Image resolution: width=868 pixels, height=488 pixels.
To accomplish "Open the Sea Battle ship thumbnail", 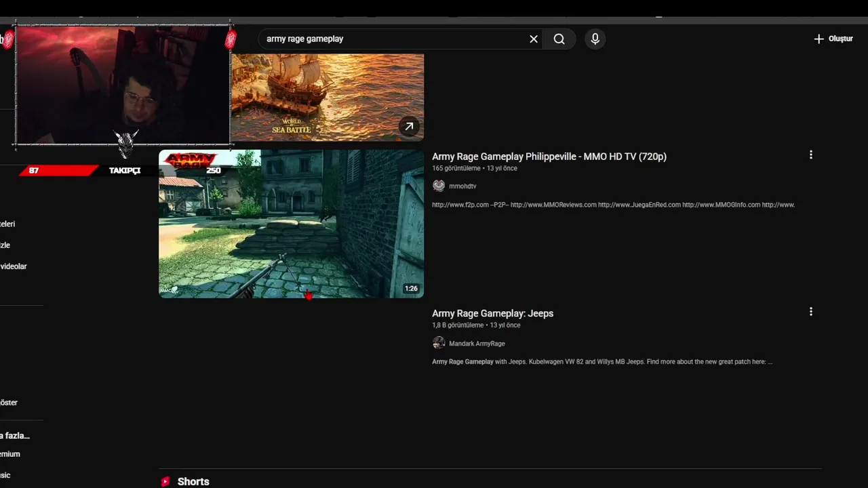I will tap(327, 98).
